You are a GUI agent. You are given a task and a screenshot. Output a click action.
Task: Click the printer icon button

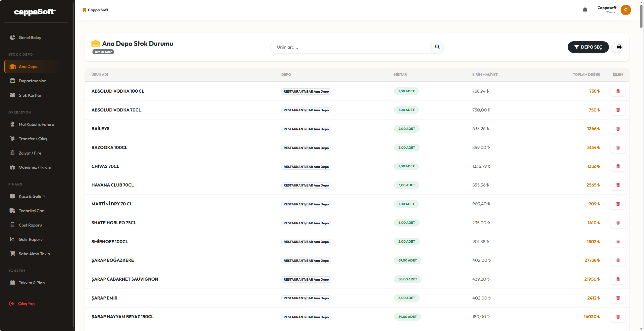619,47
